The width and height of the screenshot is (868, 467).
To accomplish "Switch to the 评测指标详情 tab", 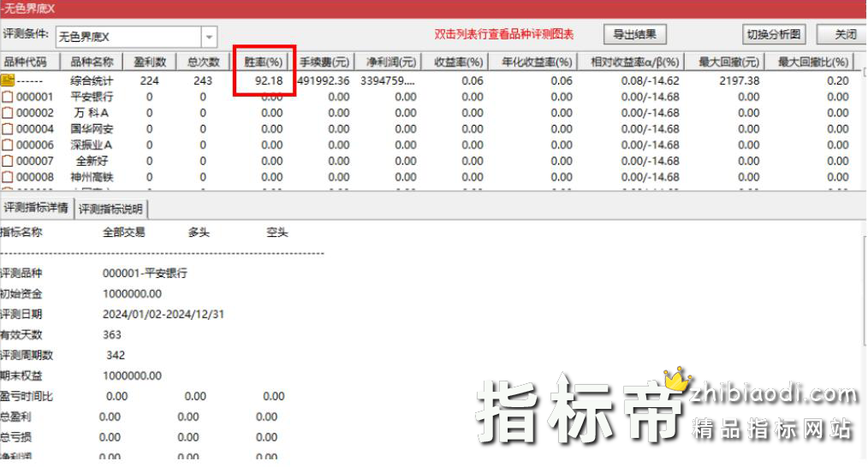I will point(36,208).
